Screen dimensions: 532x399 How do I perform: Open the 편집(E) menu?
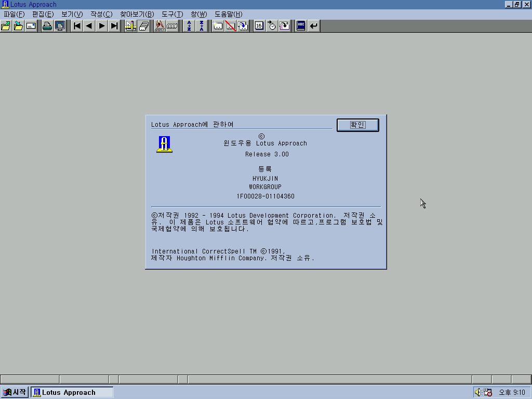tap(43, 14)
